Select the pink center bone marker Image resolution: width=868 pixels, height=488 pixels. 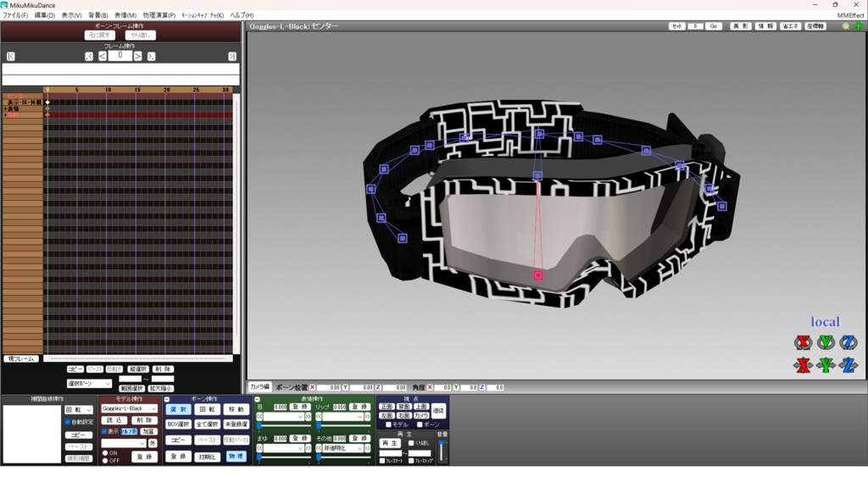point(537,275)
